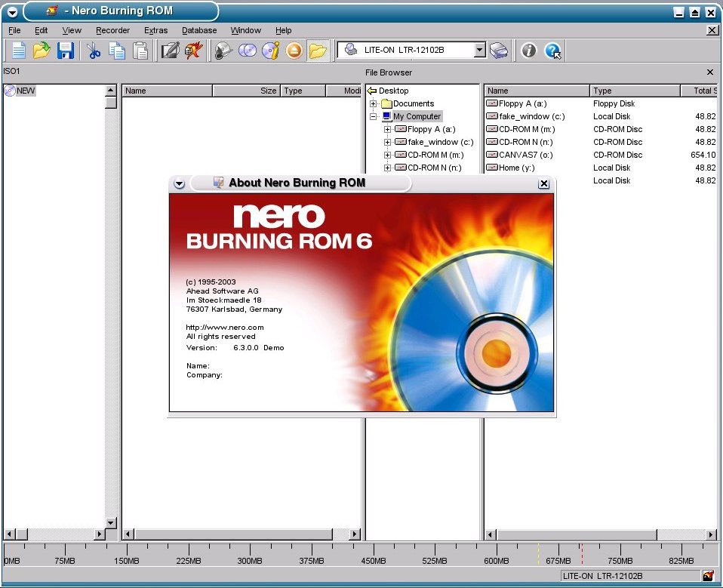Sort File Browser list by Name header

tap(537, 91)
